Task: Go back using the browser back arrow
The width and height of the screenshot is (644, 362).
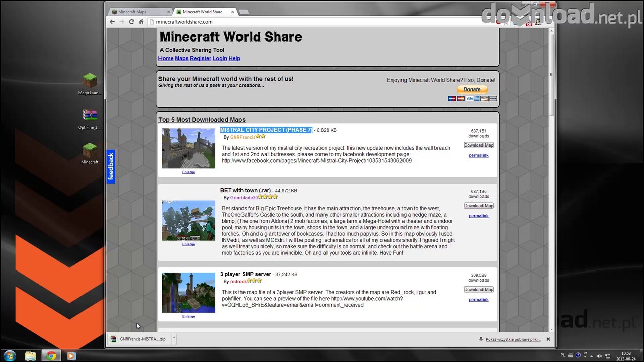Action: coord(112,22)
